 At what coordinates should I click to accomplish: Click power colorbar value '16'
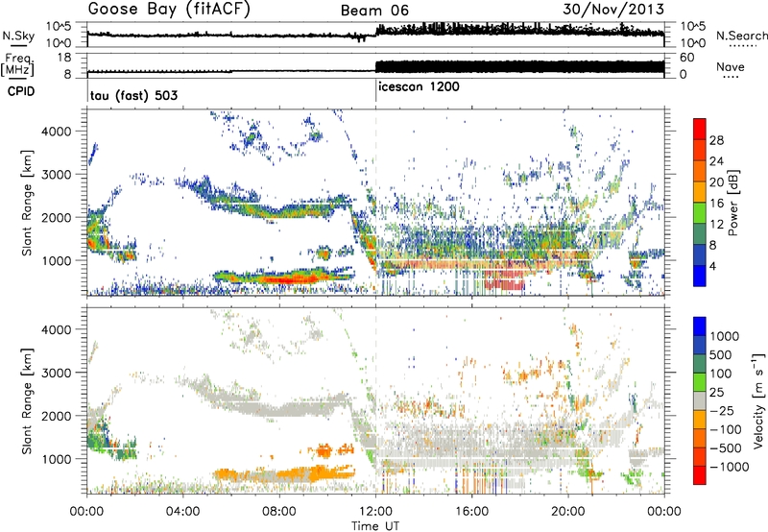[x=716, y=204]
